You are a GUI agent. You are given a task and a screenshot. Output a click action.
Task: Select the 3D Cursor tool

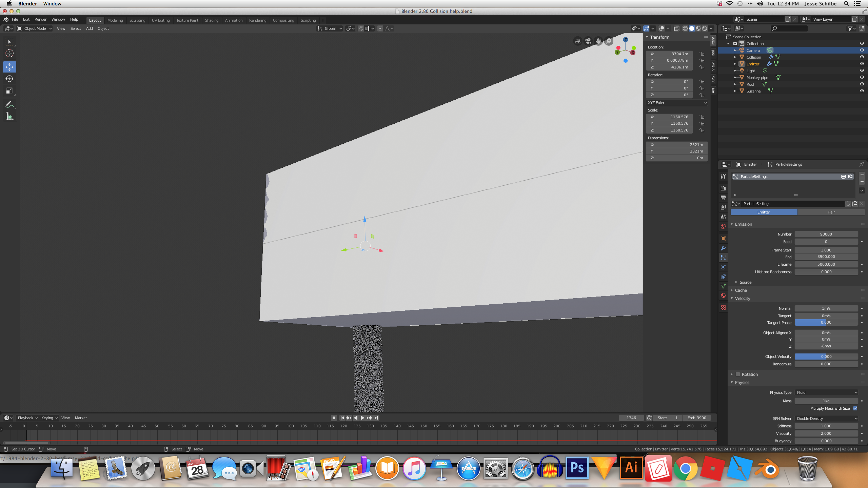pos(9,53)
